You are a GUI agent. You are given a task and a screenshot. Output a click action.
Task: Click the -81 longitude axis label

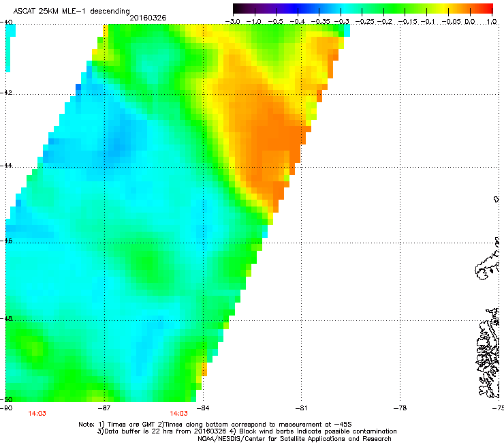click(x=301, y=408)
